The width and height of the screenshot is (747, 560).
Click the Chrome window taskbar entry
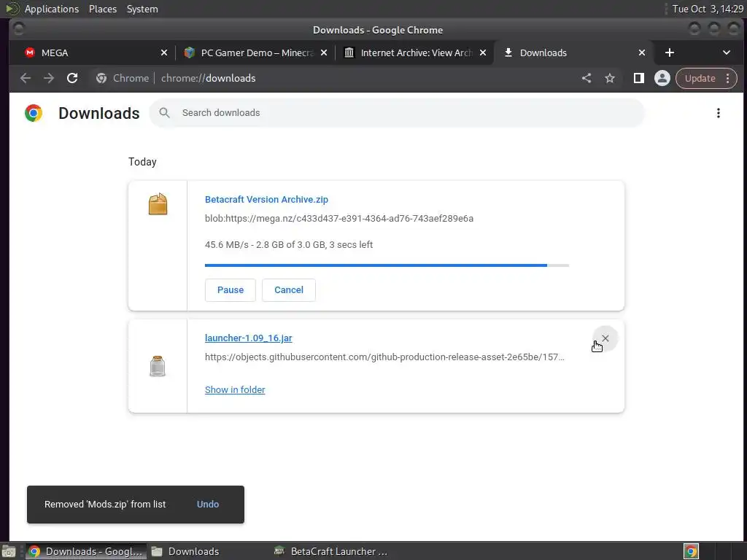click(86, 551)
